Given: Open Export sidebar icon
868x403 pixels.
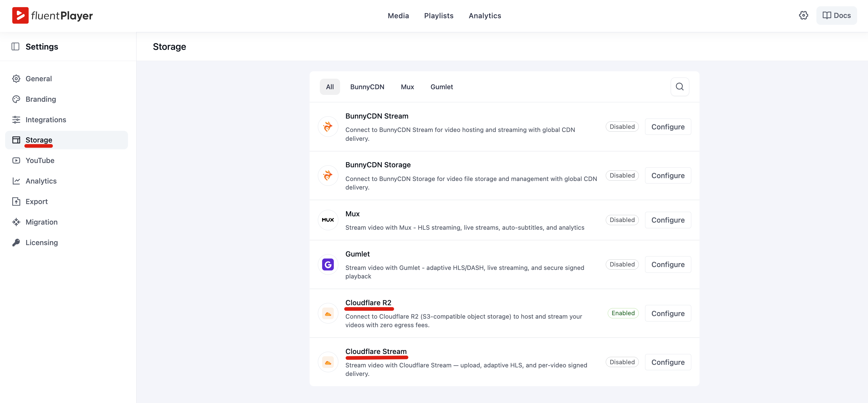Looking at the screenshot, I should tap(16, 201).
